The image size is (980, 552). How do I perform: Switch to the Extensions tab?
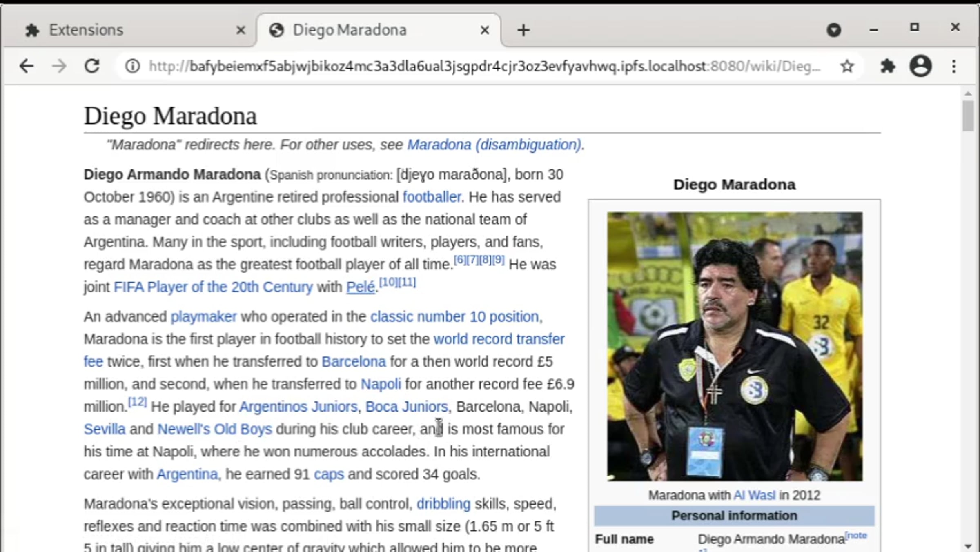coord(86,30)
